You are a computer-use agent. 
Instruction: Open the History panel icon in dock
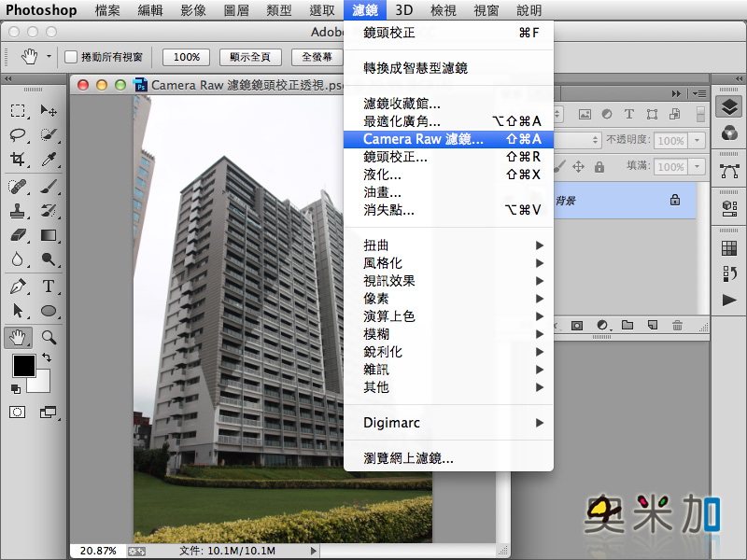[729, 273]
